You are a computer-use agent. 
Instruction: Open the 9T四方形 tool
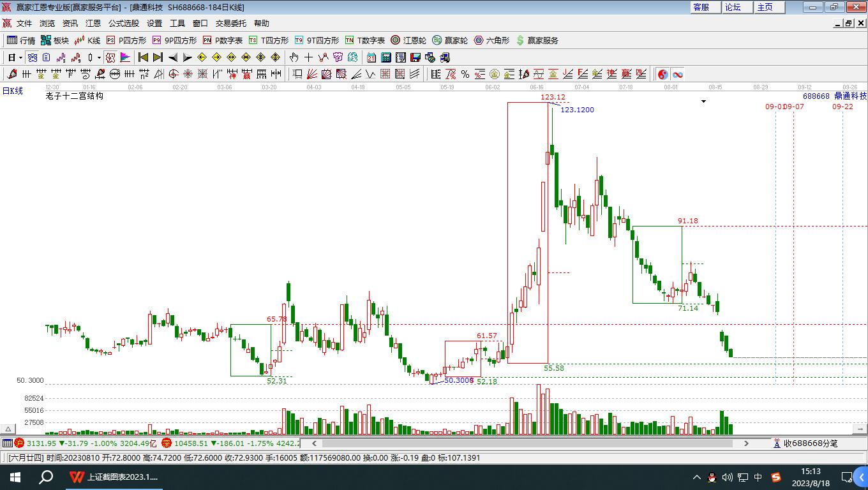(317, 40)
